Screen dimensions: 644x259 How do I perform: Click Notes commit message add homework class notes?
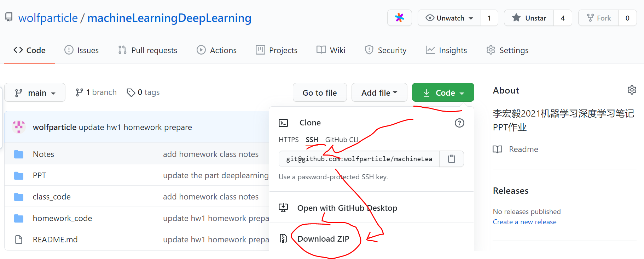[211, 154]
